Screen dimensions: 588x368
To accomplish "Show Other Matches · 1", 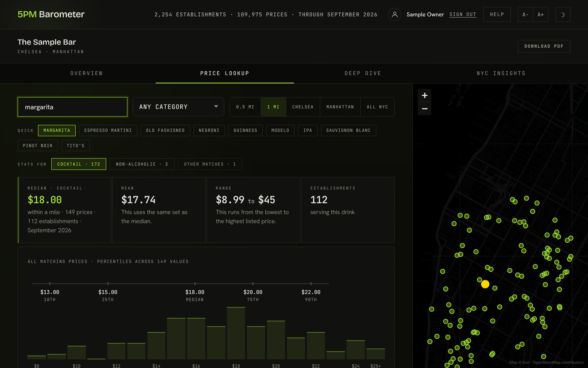I will click(210, 164).
